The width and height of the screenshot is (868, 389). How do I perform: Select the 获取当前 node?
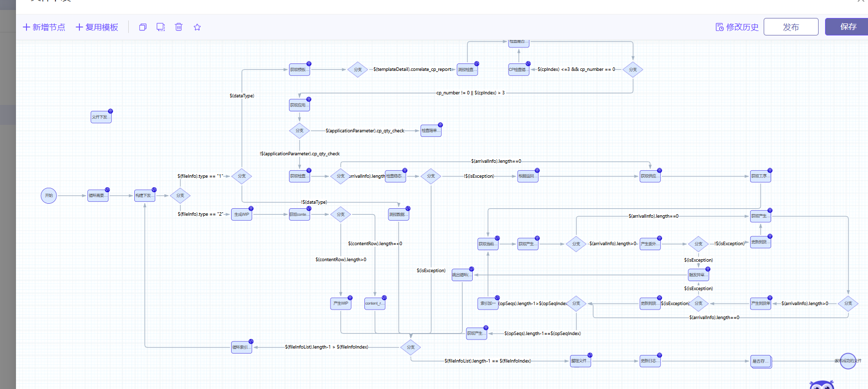tap(488, 244)
